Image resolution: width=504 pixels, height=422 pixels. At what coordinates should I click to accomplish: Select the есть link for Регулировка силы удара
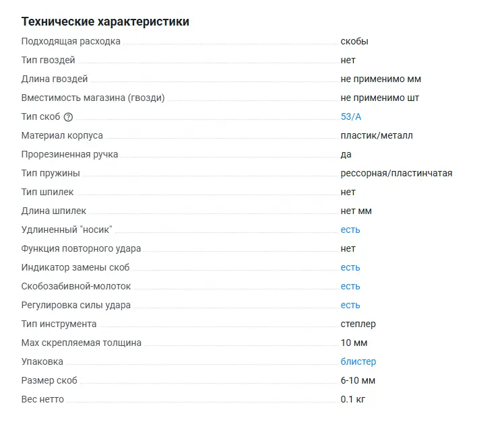pos(350,305)
